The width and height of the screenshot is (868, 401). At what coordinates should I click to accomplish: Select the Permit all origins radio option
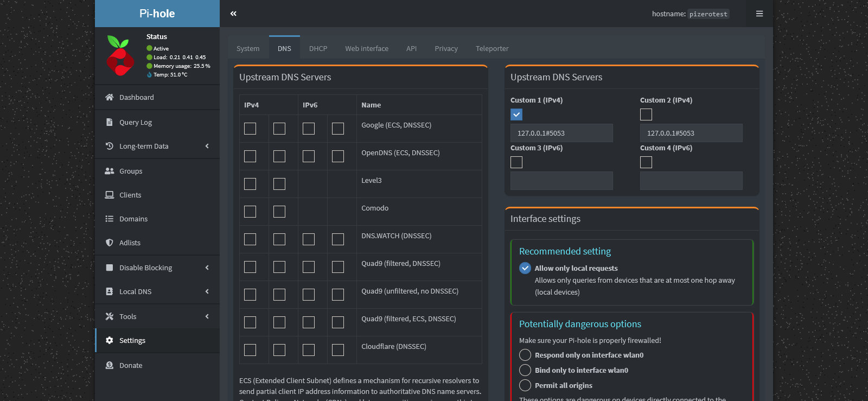tap(525, 385)
